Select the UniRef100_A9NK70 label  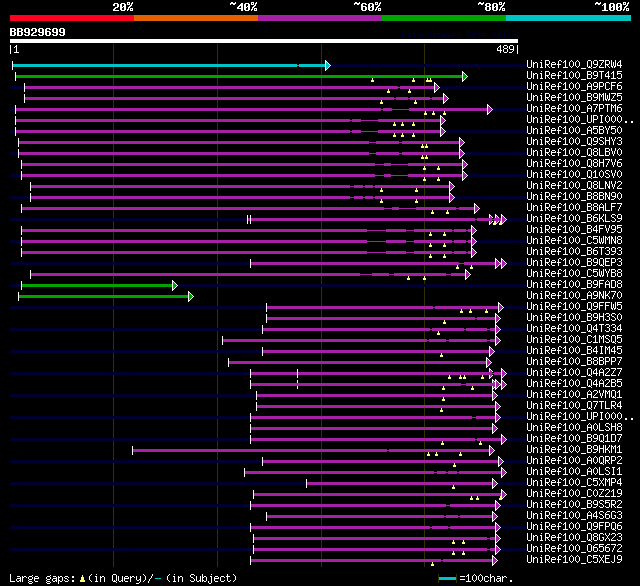(x=574, y=296)
